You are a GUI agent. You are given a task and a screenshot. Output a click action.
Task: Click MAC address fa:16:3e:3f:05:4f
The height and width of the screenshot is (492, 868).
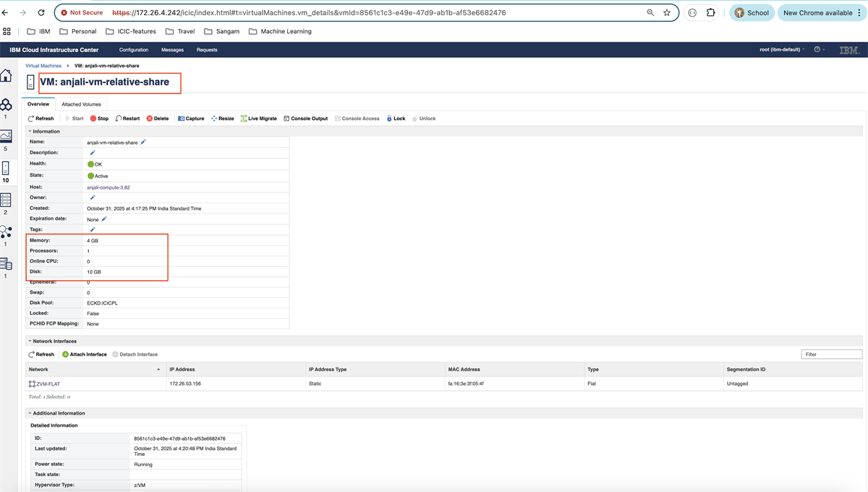[466, 384]
